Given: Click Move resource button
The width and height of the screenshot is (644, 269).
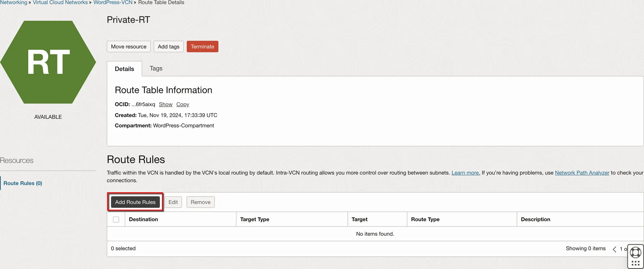Looking at the screenshot, I should click(x=129, y=47).
